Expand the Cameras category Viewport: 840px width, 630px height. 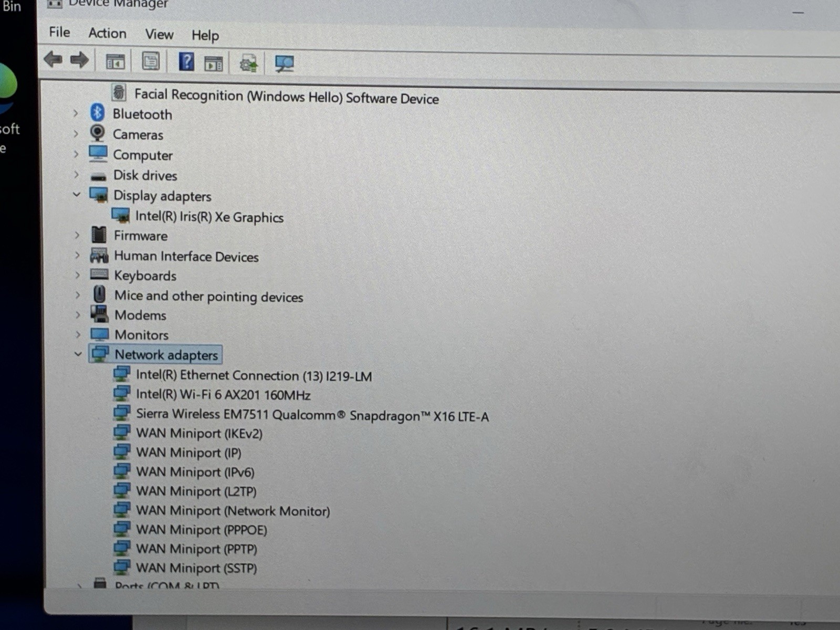(76, 133)
